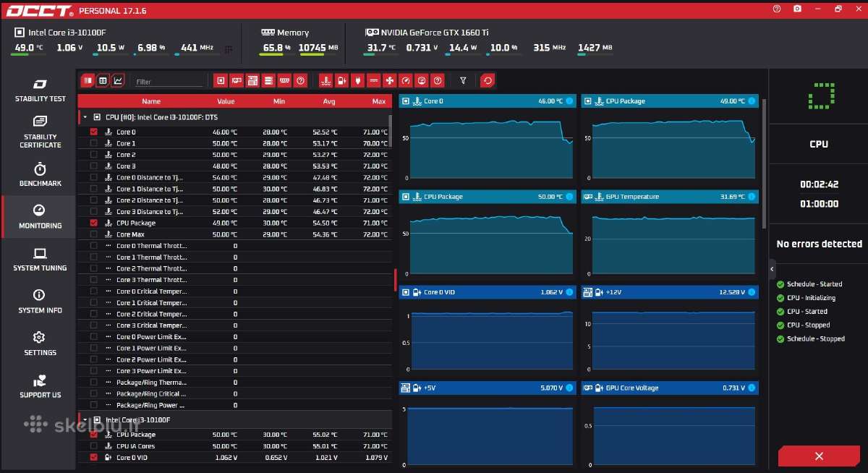The image size is (868, 473).
Task: Collapse the CPU [#0] DTS group
Action: pos(85,116)
